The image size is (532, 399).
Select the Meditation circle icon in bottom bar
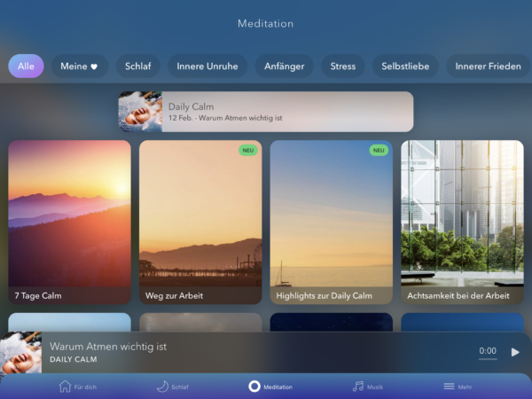coord(254,387)
